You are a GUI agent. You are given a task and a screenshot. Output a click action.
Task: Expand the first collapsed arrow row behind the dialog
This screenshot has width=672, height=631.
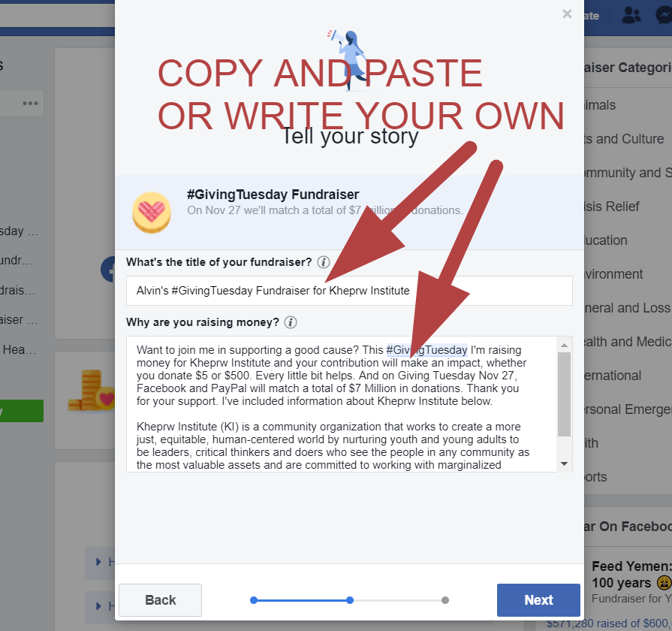click(100, 562)
